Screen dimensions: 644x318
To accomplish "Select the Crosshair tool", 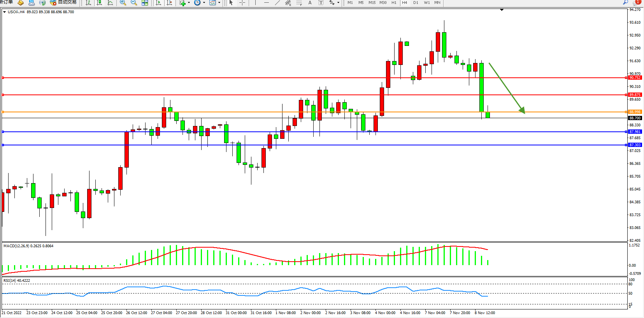I will (x=242, y=3).
